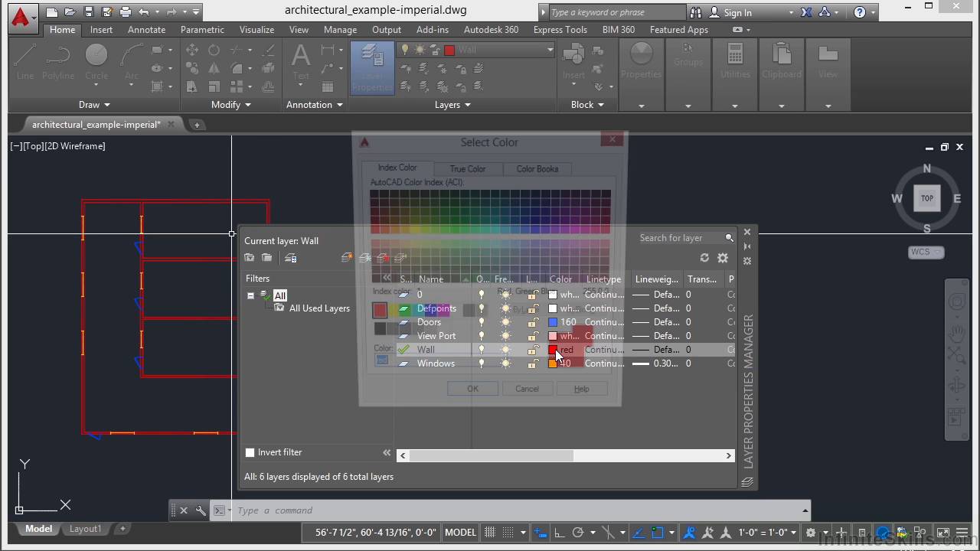
Task: Toggle lock icon for Doors layer
Action: [532, 322]
